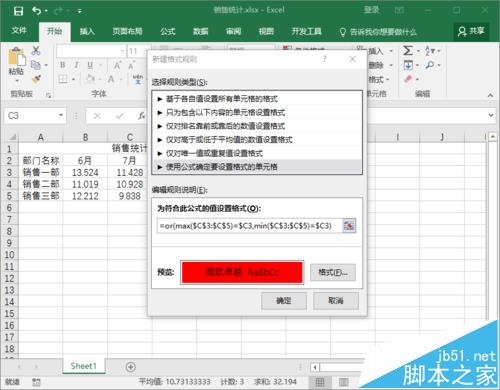The height and width of the screenshot is (390, 500).
Task: Click the 告诉我你想要做什么 search box
Action: [x=378, y=32]
